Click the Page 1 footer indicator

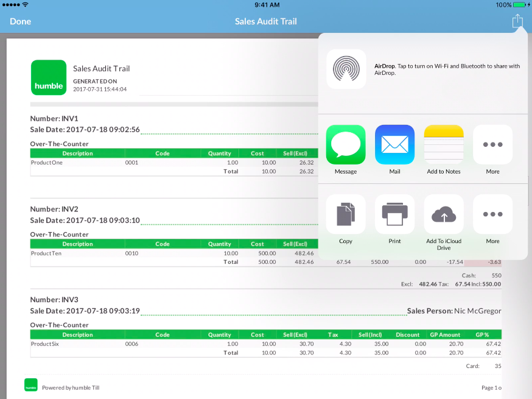coord(491,388)
